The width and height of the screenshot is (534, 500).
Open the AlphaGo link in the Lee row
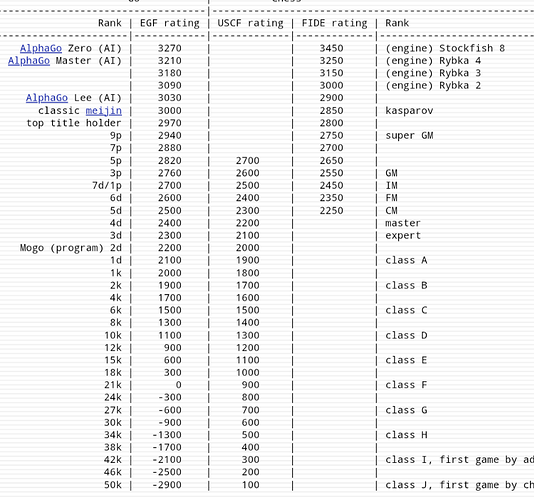click(x=47, y=98)
